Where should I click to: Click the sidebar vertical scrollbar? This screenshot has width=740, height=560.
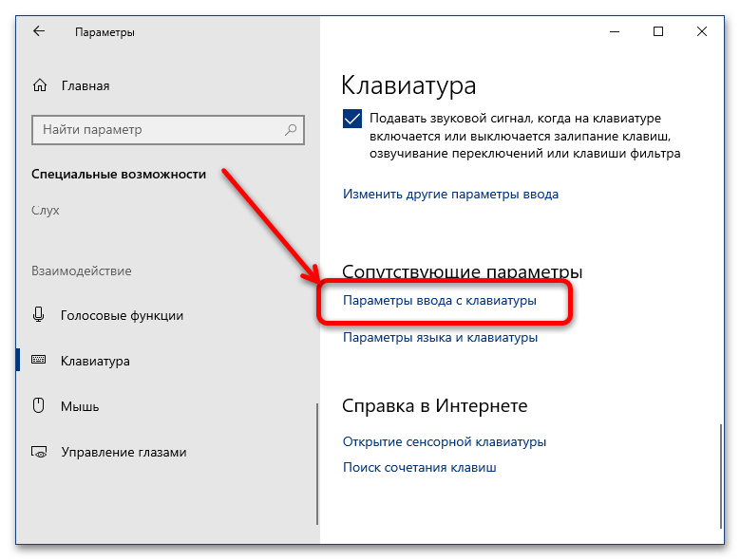[317, 464]
